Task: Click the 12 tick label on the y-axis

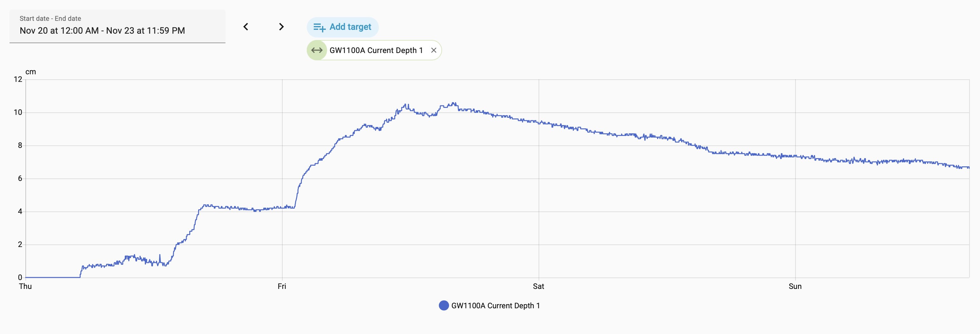Action: point(18,79)
